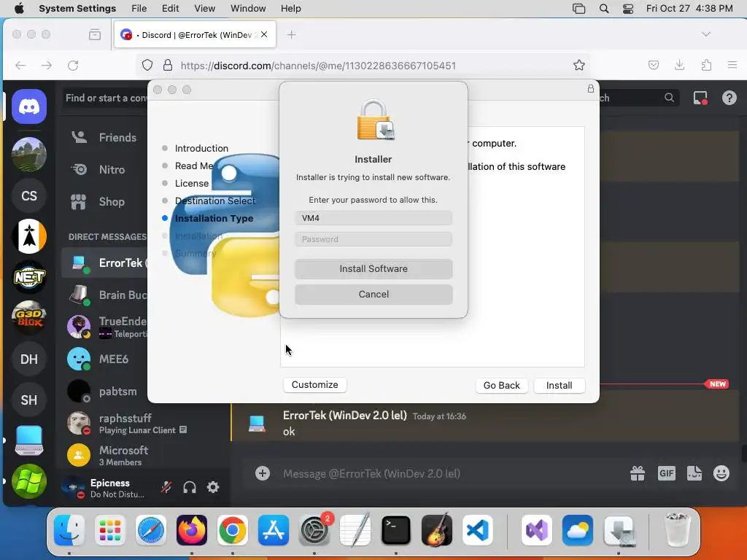Click the tracking protection shield icon
The height and width of the screenshot is (560, 747).
147,65
